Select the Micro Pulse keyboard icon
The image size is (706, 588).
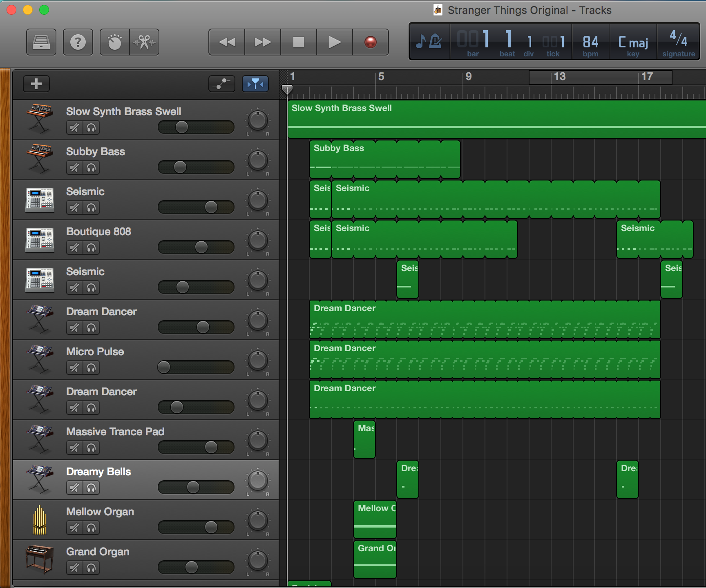(x=39, y=359)
